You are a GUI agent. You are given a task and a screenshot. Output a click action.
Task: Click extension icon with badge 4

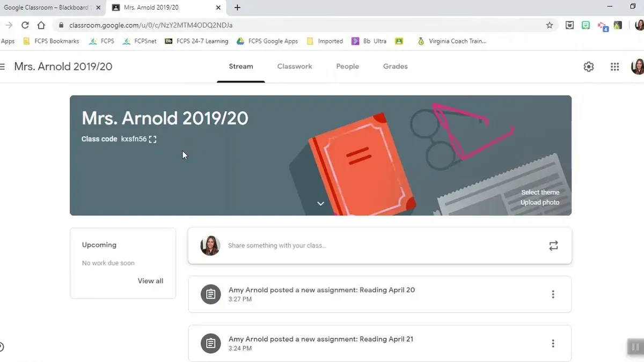603,26
